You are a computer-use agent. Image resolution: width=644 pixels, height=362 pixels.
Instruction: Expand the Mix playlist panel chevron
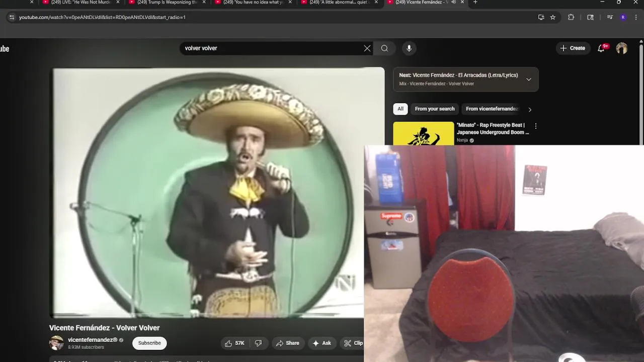point(529,79)
